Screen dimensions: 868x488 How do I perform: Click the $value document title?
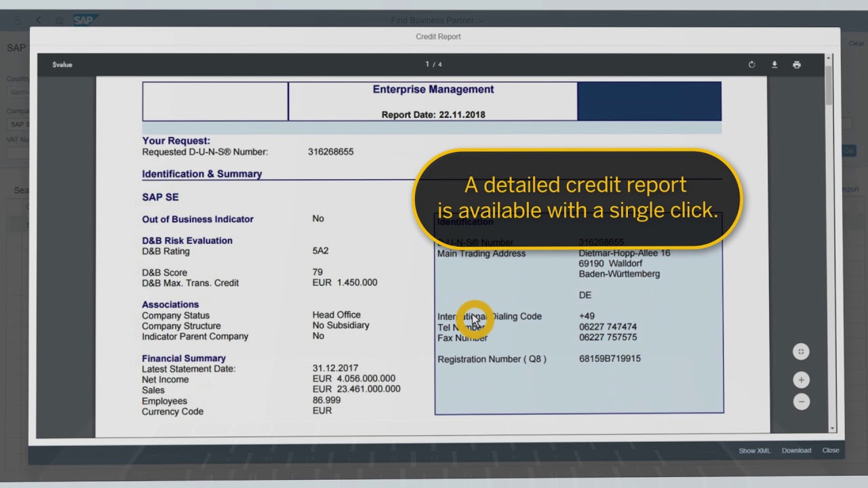[62, 65]
